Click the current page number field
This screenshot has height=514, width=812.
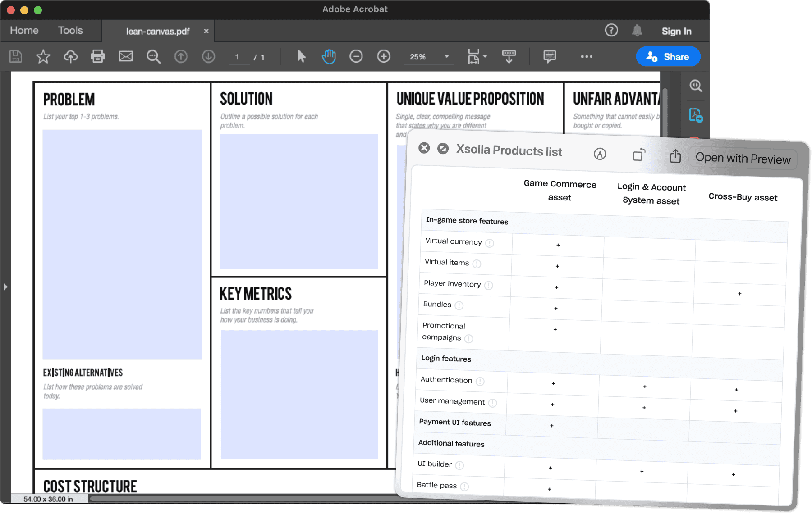tap(239, 57)
